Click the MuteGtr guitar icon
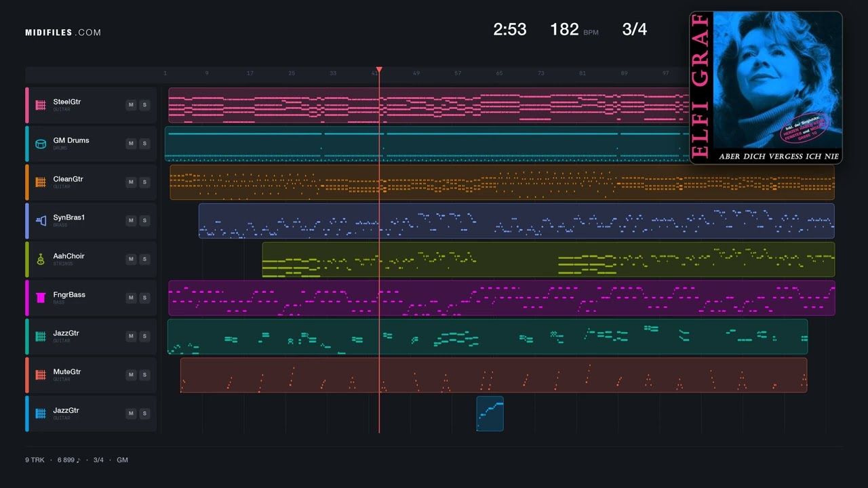868x488 pixels. coord(41,375)
